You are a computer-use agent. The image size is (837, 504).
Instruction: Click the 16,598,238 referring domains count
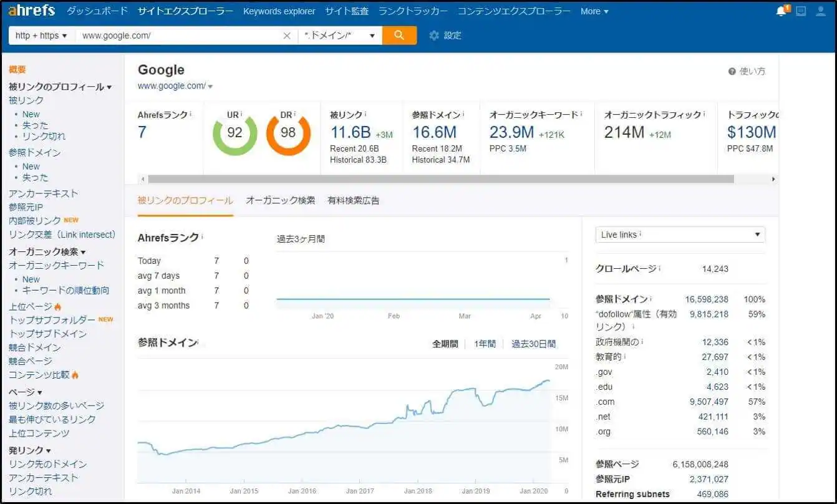click(x=707, y=299)
